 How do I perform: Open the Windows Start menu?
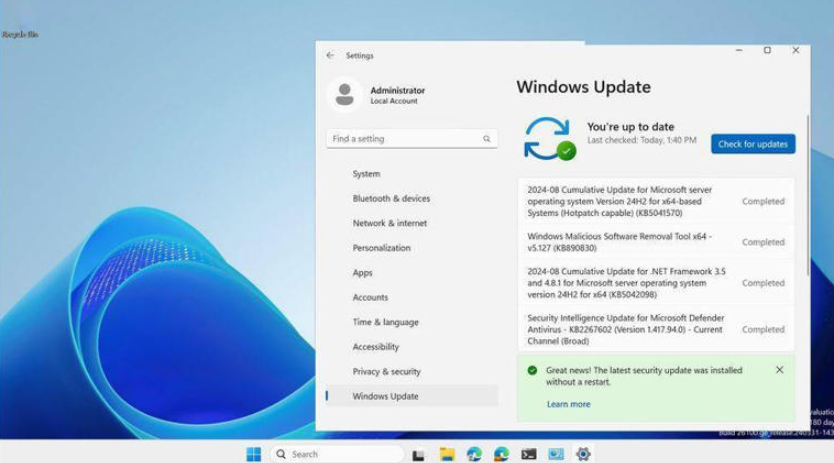coord(254,454)
